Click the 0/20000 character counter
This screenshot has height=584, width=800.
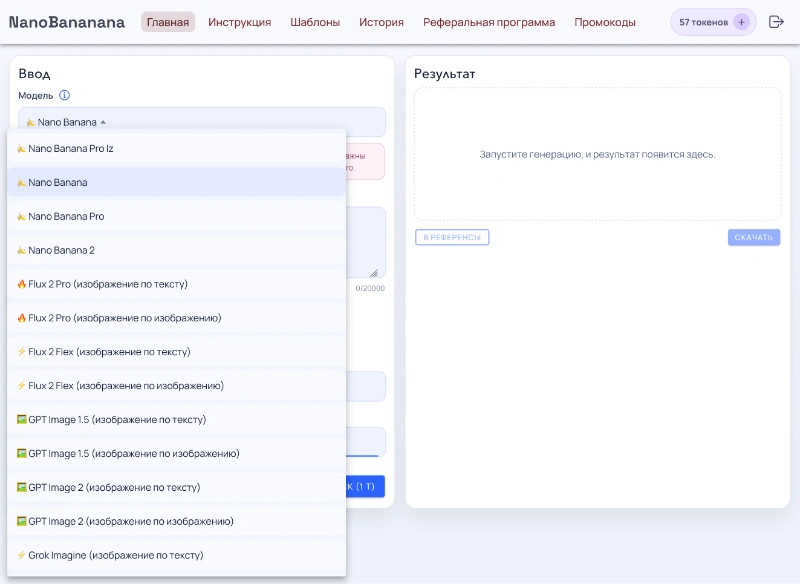pyautogui.click(x=370, y=288)
